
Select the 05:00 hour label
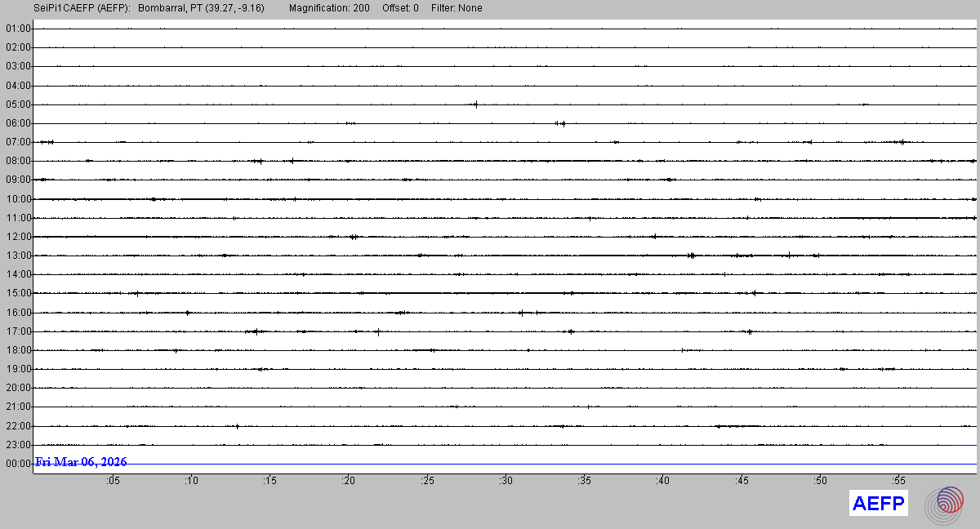pyautogui.click(x=17, y=104)
